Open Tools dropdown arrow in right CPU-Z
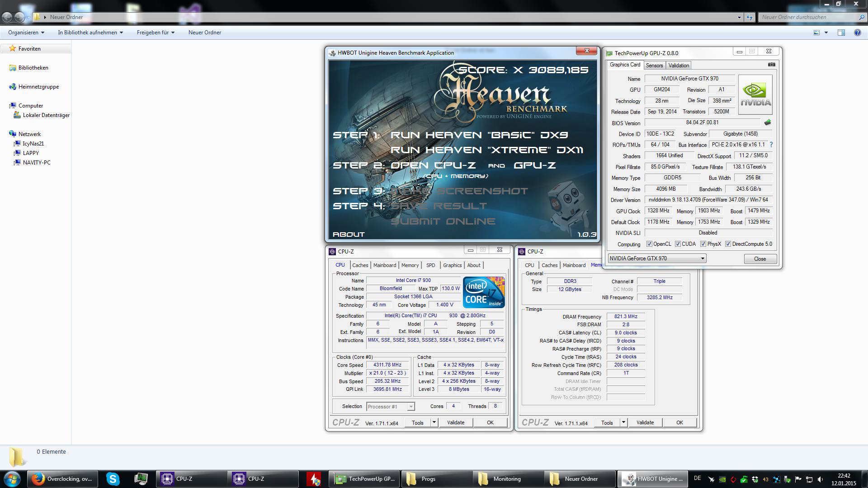This screenshot has width=868, height=488. click(x=623, y=422)
